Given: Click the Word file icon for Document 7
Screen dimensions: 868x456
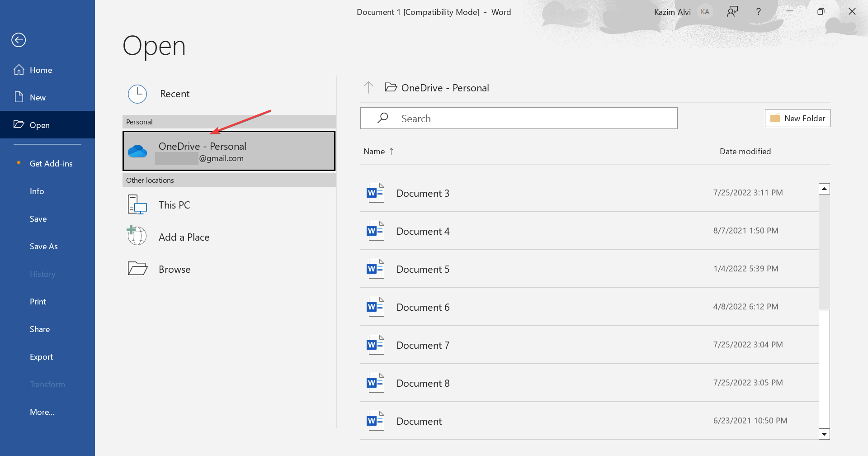Looking at the screenshot, I should click(375, 345).
